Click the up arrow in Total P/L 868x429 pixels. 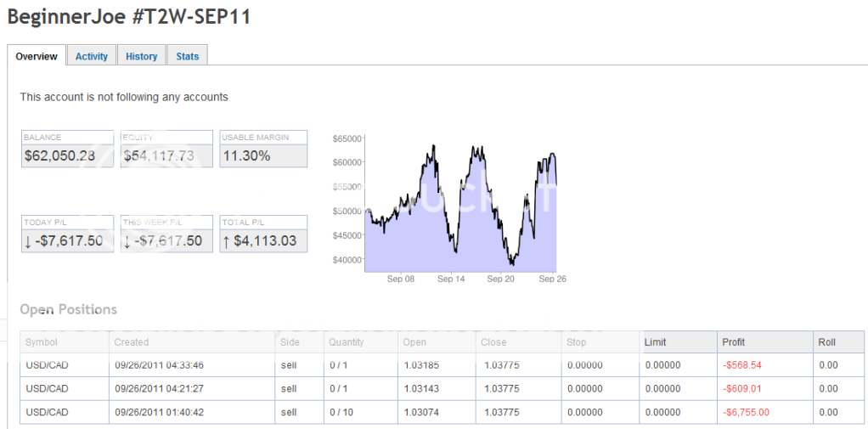226,241
